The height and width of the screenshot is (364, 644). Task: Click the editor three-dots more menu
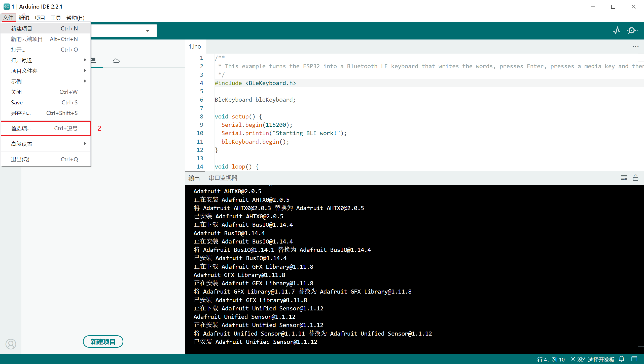pyautogui.click(x=635, y=47)
